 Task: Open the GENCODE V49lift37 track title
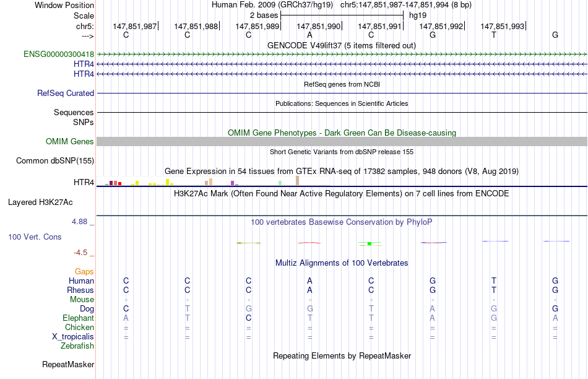coord(342,45)
